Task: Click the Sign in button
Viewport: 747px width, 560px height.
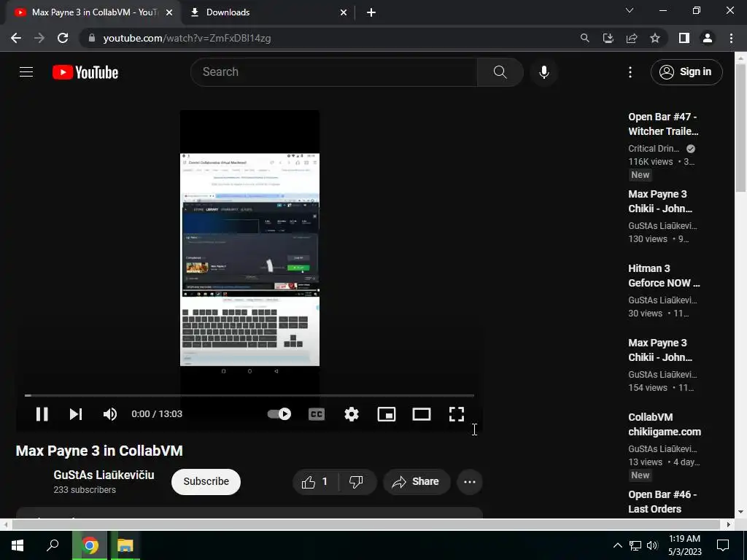Action: (x=686, y=72)
